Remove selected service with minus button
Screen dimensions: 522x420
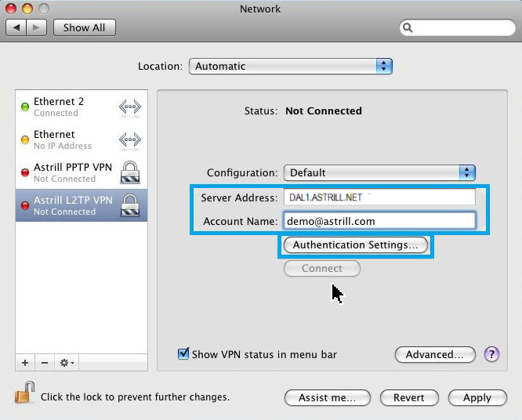(x=45, y=363)
